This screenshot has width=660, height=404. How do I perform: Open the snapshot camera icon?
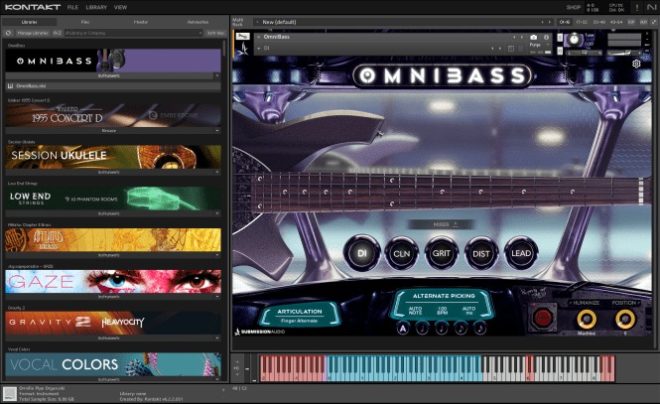(534, 37)
